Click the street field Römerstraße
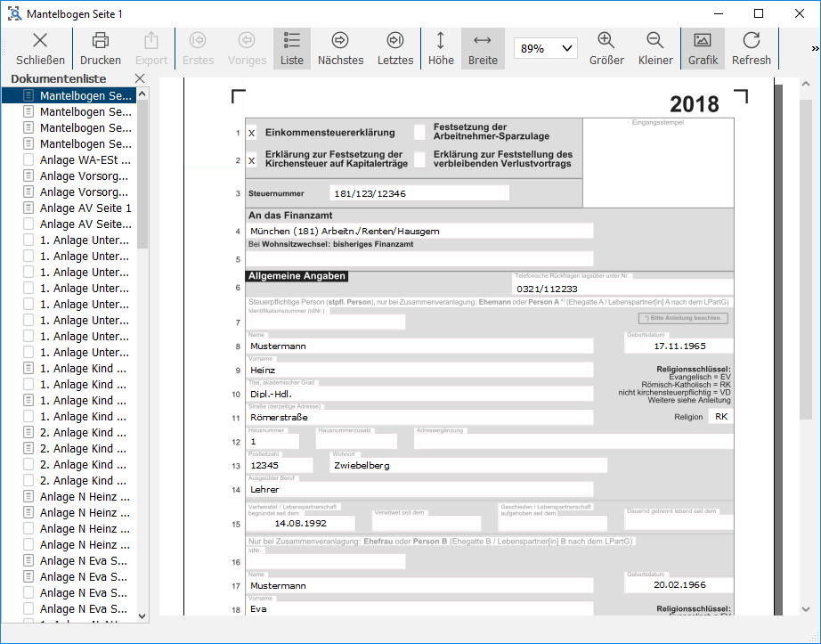Image resolution: width=821 pixels, height=644 pixels. point(419,417)
